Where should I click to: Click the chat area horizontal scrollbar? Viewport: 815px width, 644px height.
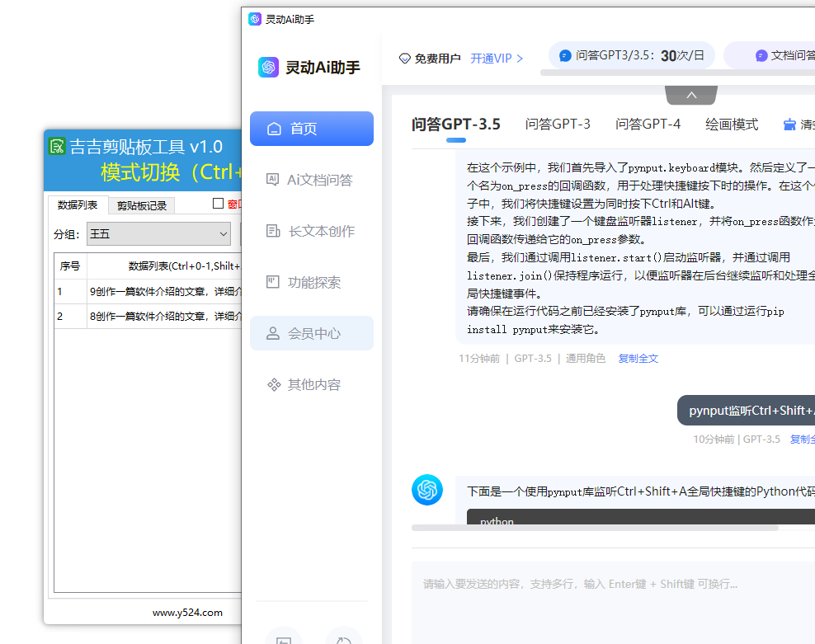595,528
